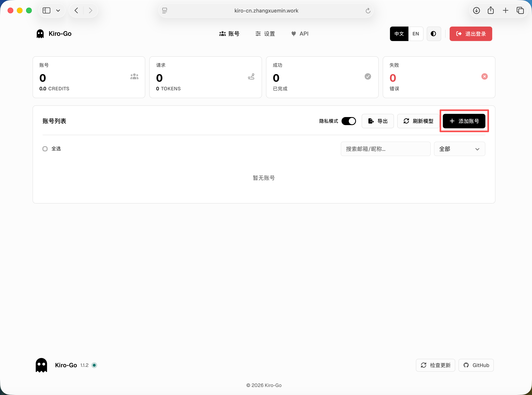
Task: Focus the 搜索邮箱/昵称 search field
Action: pyautogui.click(x=385, y=149)
